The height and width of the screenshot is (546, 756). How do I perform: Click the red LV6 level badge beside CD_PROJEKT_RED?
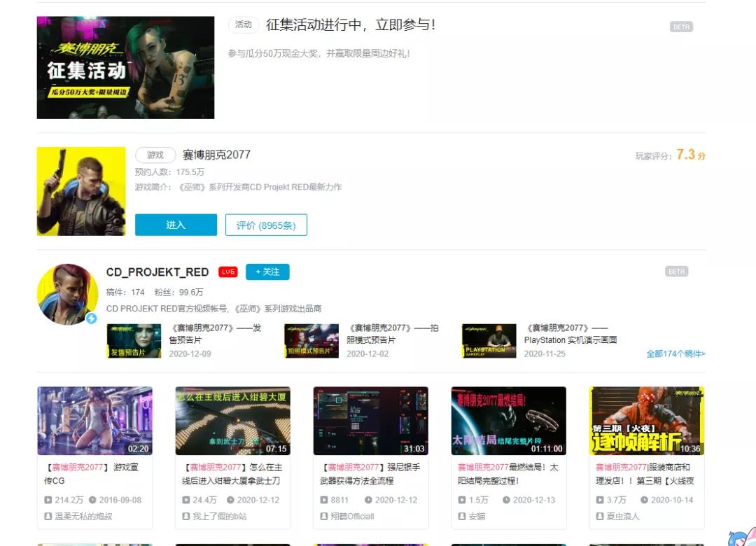pyautogui.click(x=227, y=272)
